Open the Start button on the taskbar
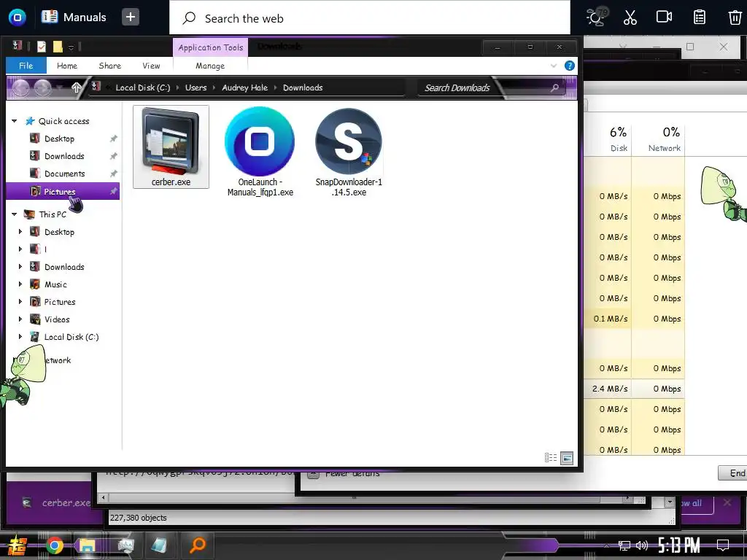The image size is (747, 560). click(x=17, y=545)
